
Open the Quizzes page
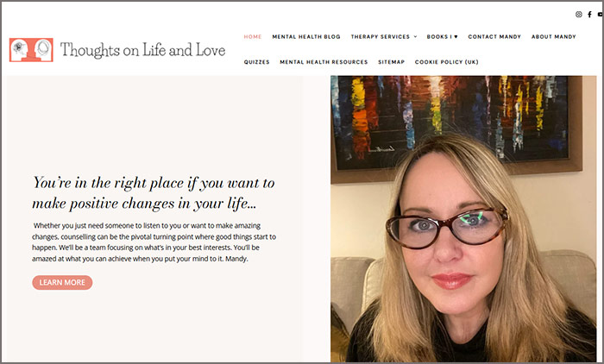coord(256,62)
